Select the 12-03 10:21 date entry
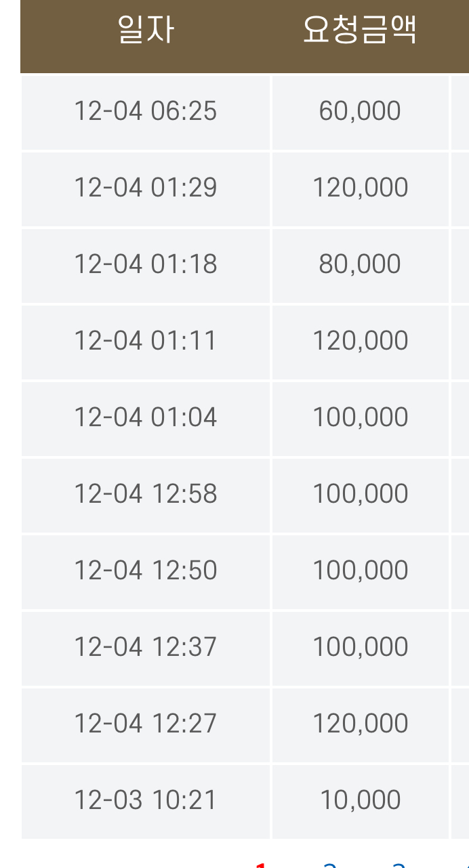This screenshot has width=469, height=868. tap(146, 800)
